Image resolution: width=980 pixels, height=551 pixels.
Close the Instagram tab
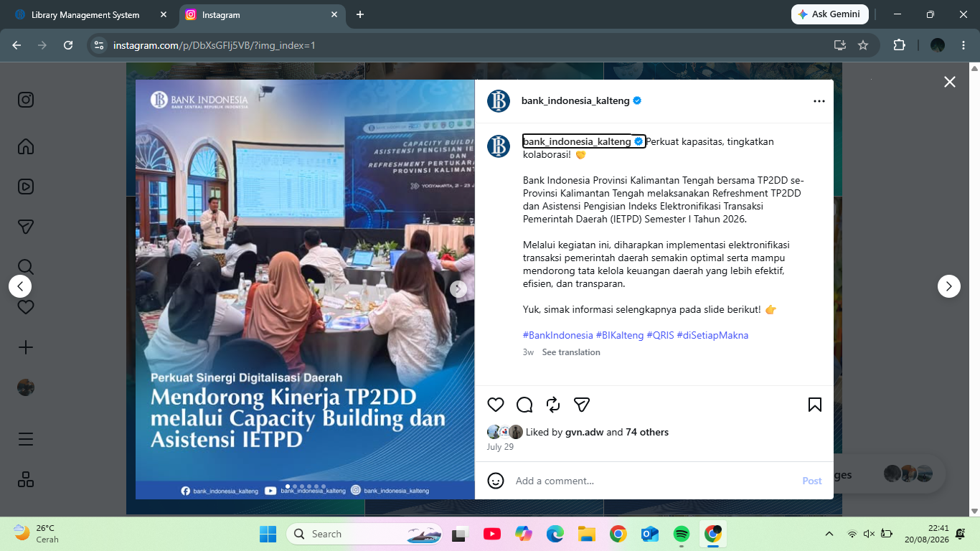334,14
